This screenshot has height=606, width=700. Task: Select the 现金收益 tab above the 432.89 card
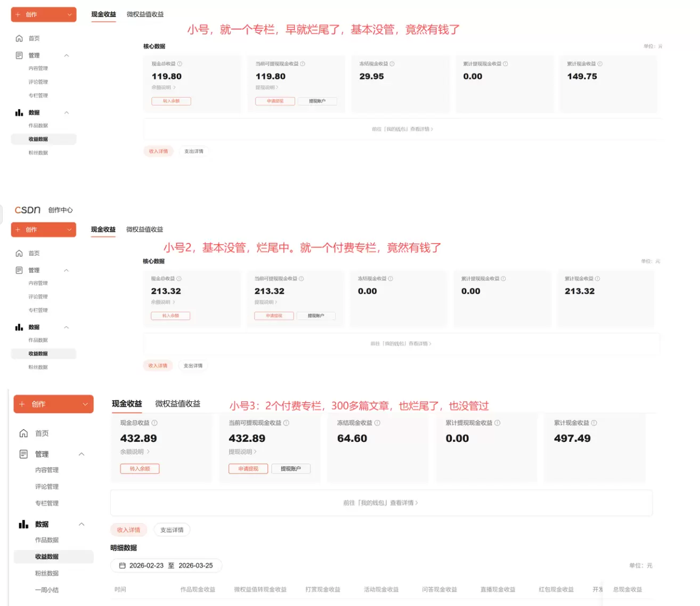pos(127,404)
